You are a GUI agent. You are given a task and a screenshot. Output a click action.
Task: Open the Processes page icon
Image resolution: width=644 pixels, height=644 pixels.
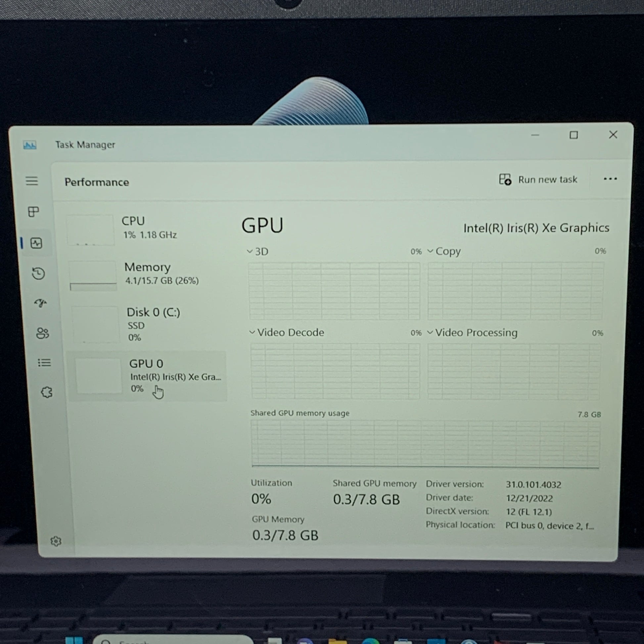(x=33, y=211)
